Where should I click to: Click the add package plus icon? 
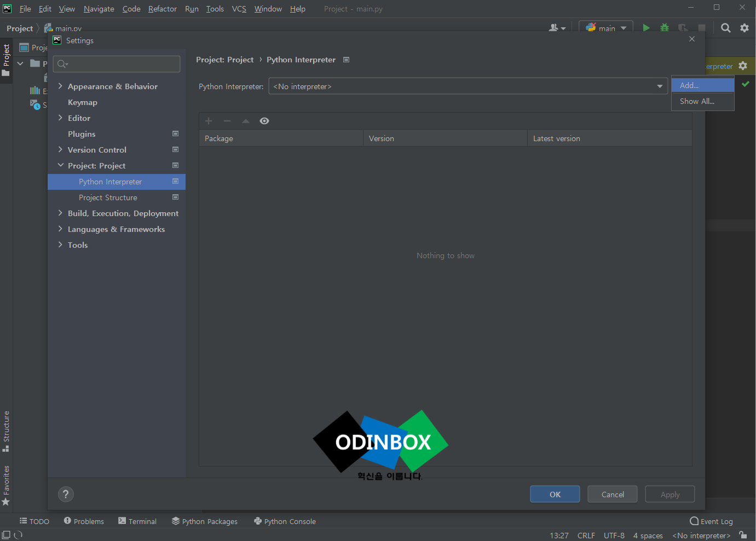[x=209, y=121]
